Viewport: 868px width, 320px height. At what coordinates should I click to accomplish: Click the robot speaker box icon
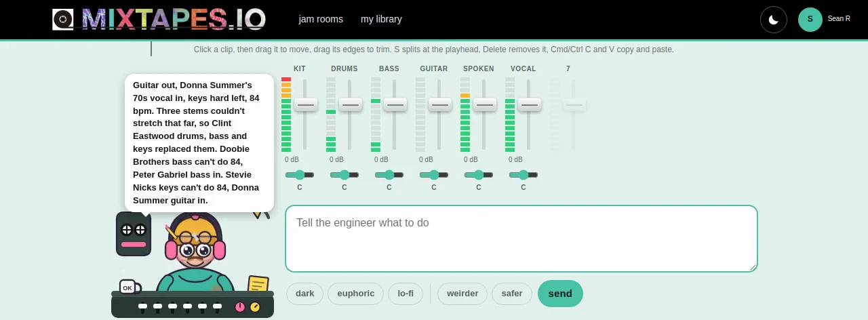click(134, 234)
